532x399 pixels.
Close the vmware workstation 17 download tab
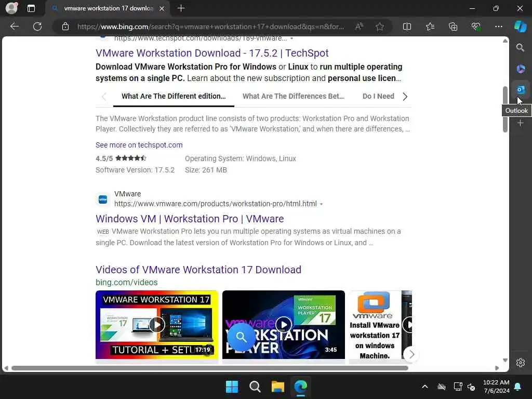(x=162, y=8)
